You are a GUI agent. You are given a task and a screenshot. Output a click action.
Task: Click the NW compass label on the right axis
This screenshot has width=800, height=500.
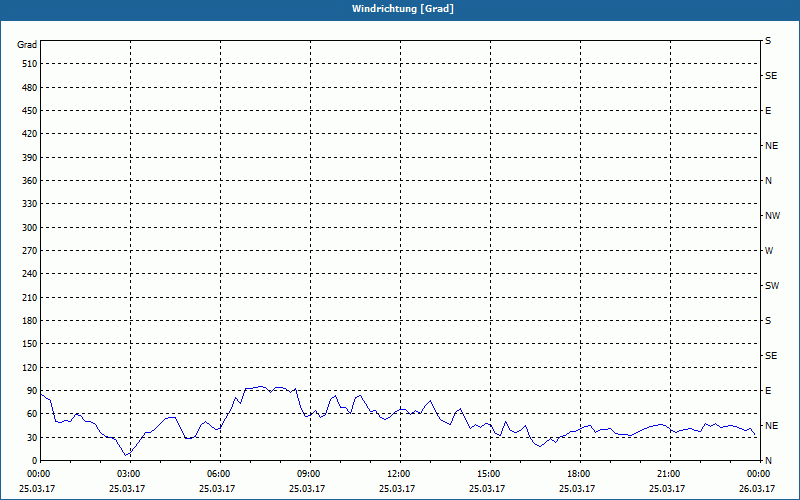tap(772, 216)
